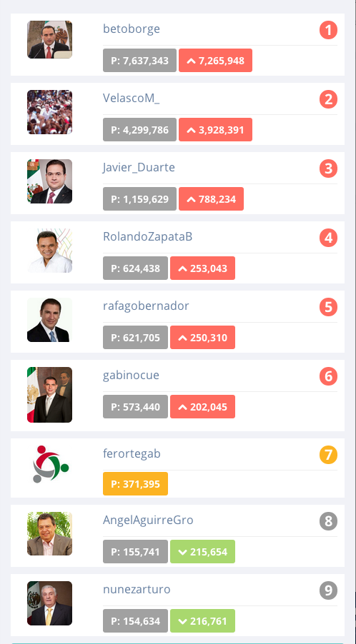Viewport: 356px width, 644px height.
Task: Click the gray rank 8 badge
Action: click(x=328, y=522)
